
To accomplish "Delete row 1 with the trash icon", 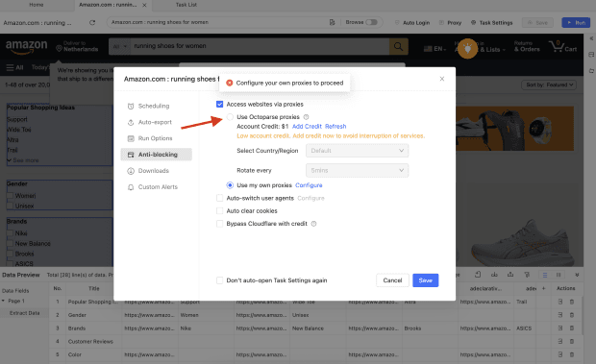I will [x=572, y=302].
